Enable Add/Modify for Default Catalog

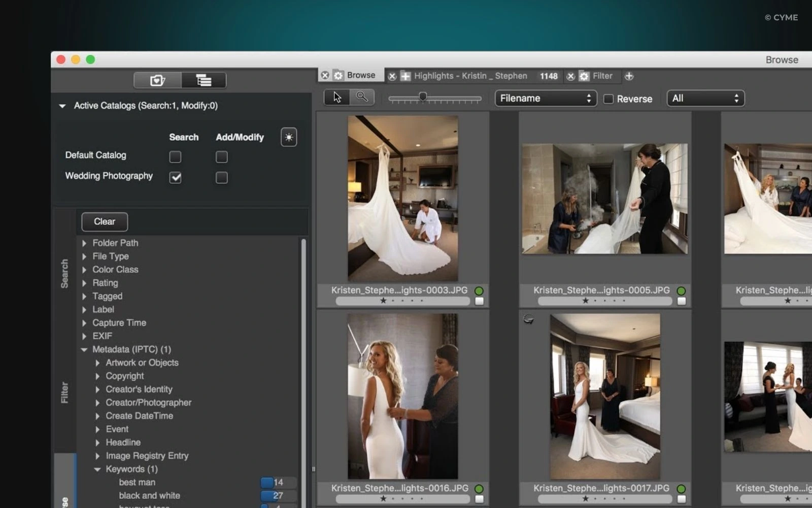pyautogui.click(x=221, y=157)
